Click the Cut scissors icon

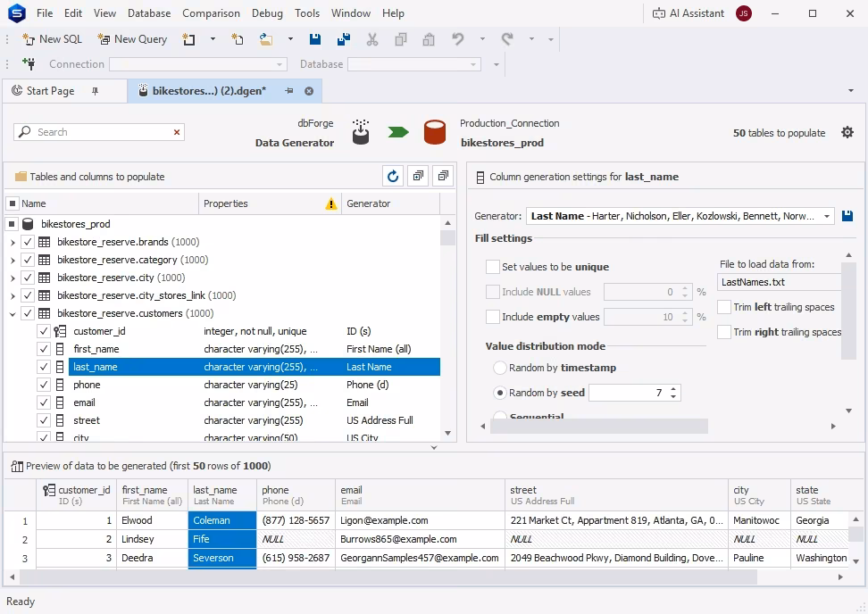point(372,39)
